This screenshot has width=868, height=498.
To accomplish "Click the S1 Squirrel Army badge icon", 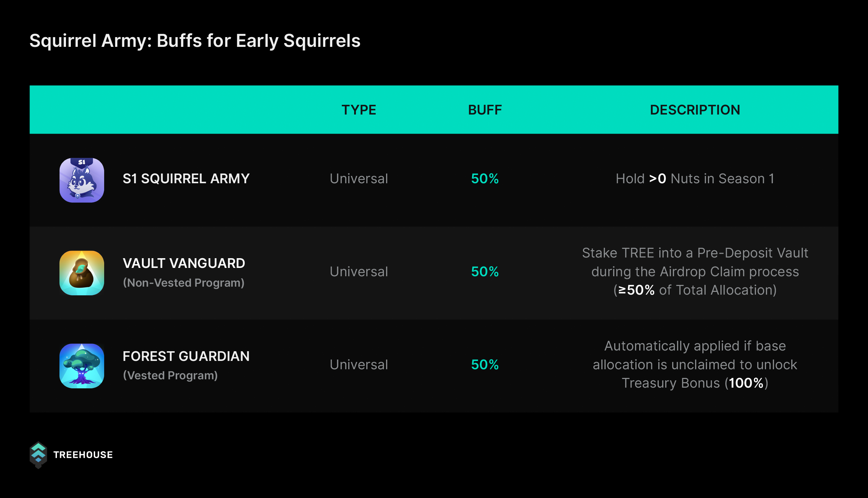I will point(82,180).
